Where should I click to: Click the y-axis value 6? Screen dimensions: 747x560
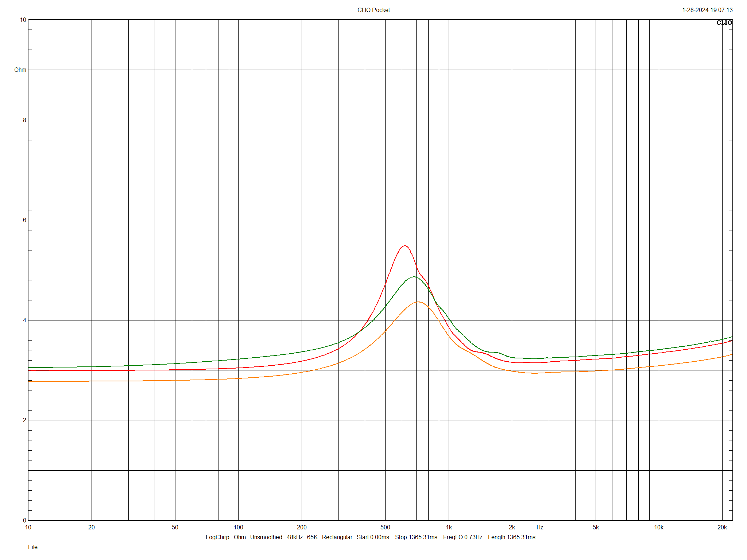[x=25, y=220]
